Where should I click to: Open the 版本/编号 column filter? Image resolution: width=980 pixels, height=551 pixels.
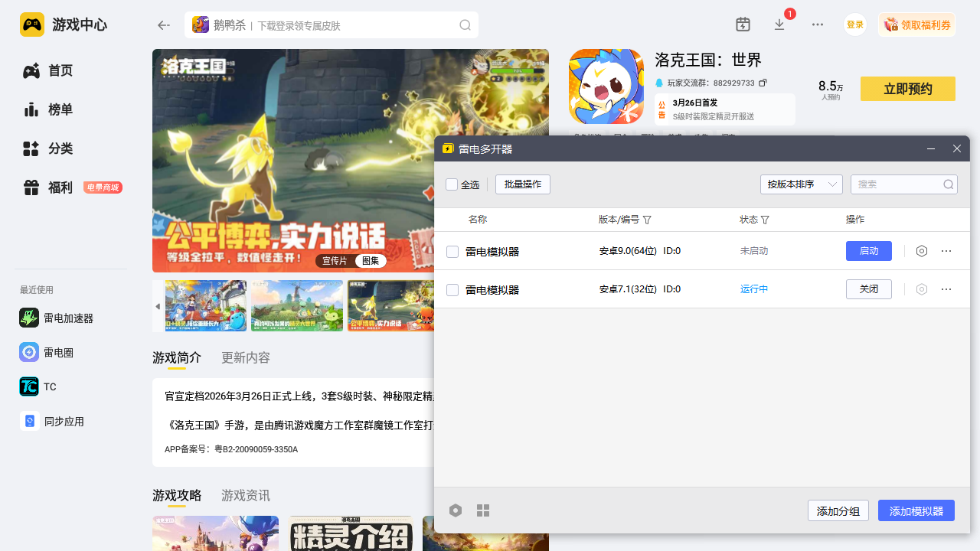647,220
